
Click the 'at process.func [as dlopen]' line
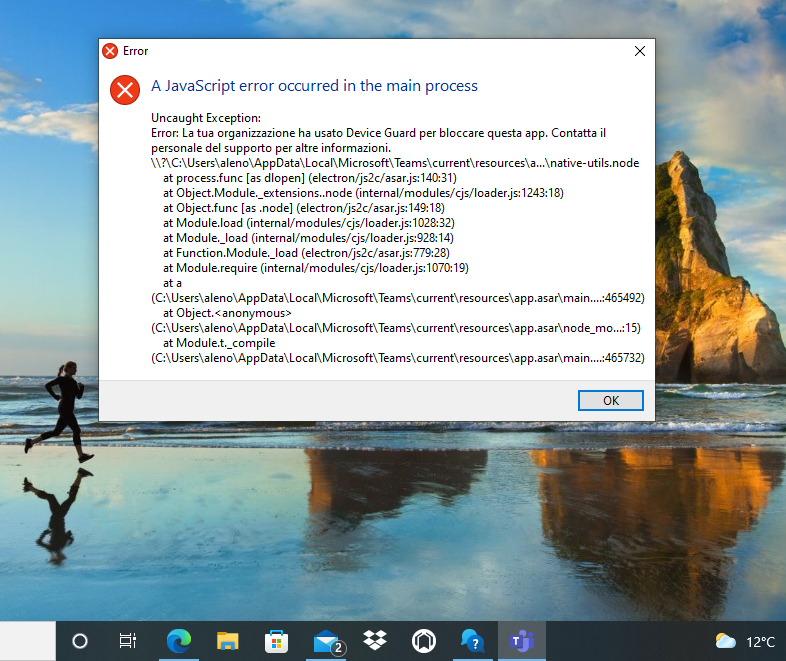(x=310, y=178)
